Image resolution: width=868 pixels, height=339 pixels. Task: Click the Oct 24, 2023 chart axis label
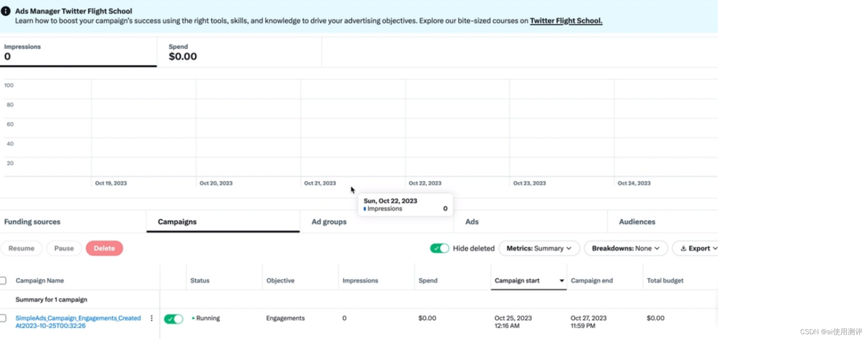coord(634,183)
